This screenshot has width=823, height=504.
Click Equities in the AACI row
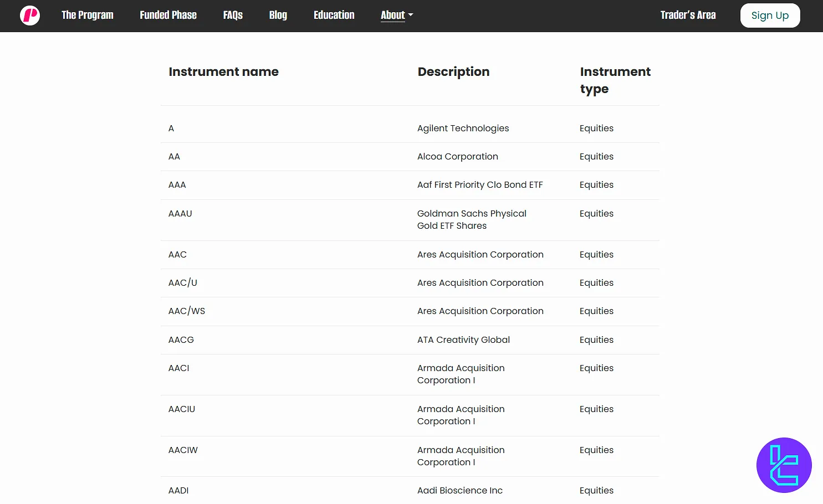coord(596,368)
